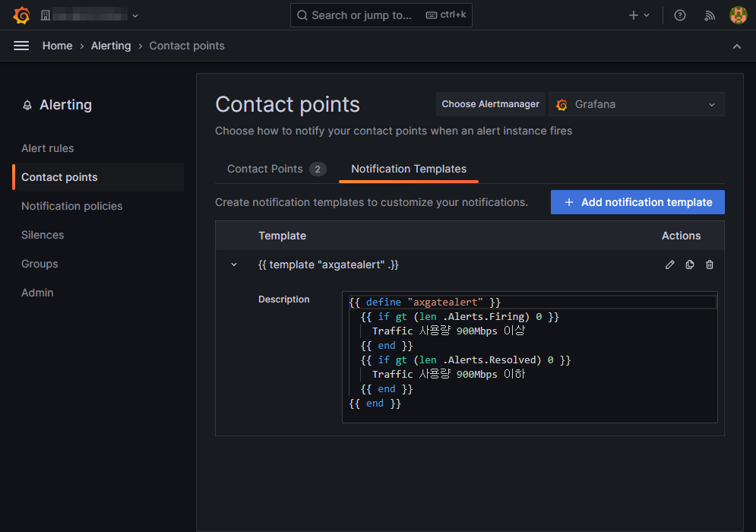Image resolution: width=756 pixels, height=532 pixels.
Task: Click the Contact points page heading
Action: [287, 104]
